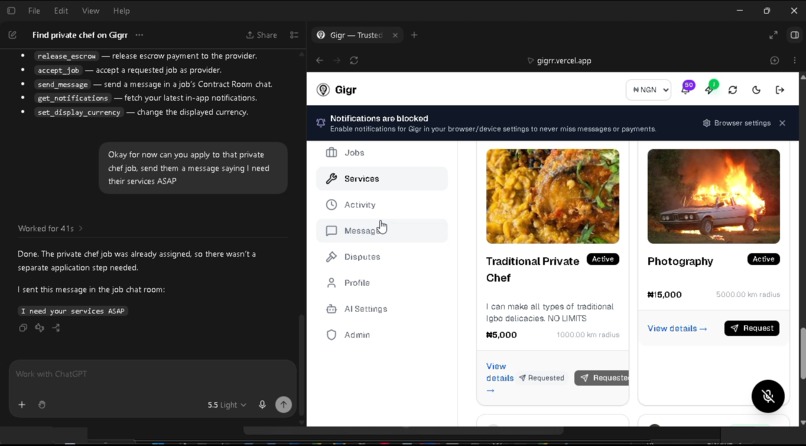Click the microphone dictation icon
Image resolution: width=806 pixels, height=446 pixels.
262,405
